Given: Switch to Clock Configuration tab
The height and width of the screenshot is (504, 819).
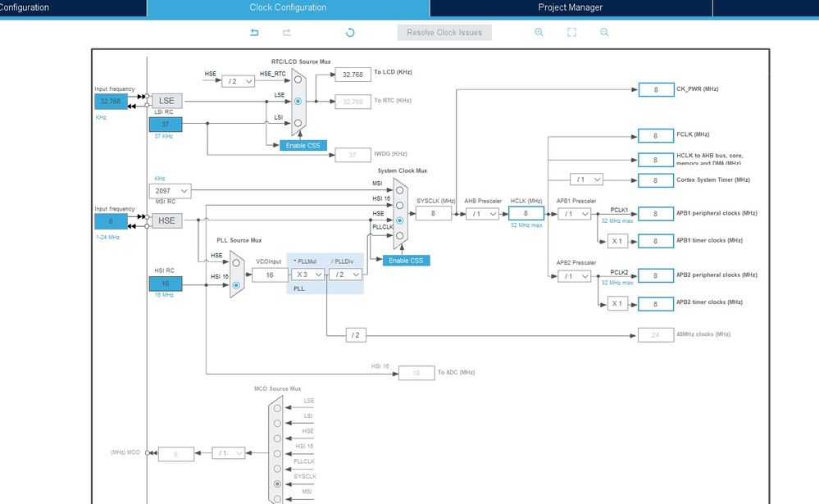Looking at the screenshot, I should pos(289,8).
